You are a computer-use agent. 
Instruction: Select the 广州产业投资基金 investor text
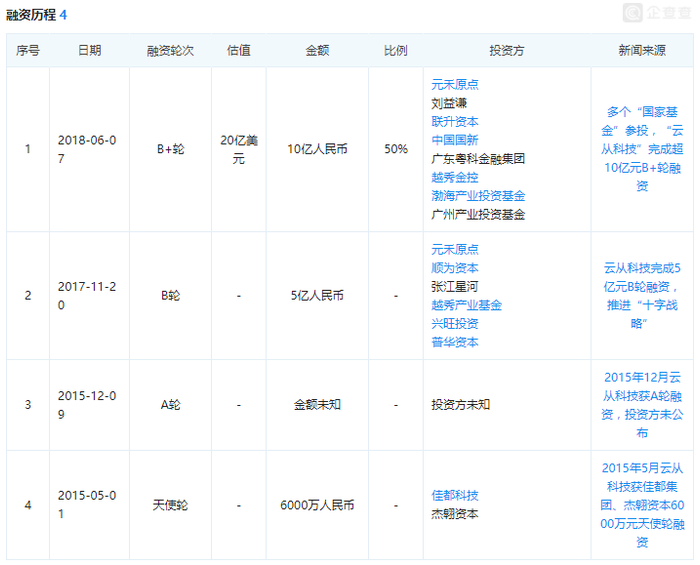coord(478,215)
